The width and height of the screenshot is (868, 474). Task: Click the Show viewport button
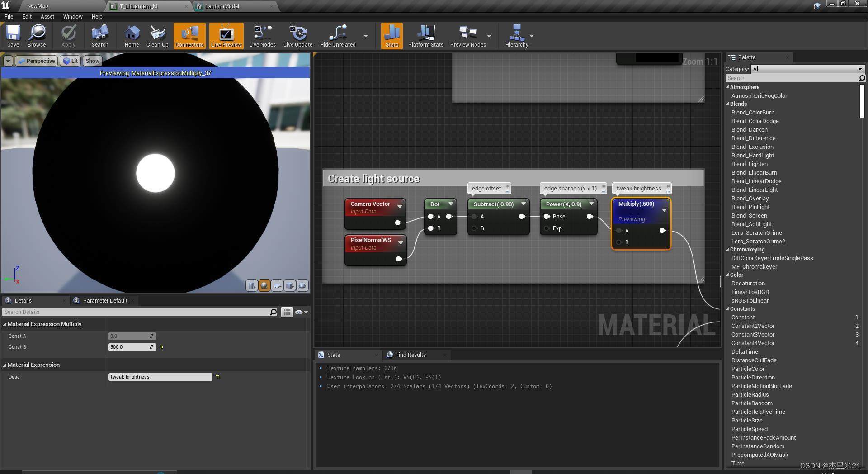point(92,61)
